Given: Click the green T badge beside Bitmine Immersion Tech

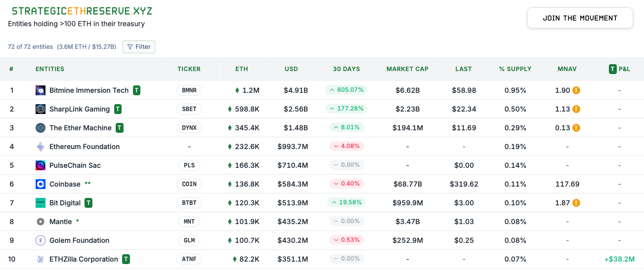Looking at the screenshot, I should (136, 90).
